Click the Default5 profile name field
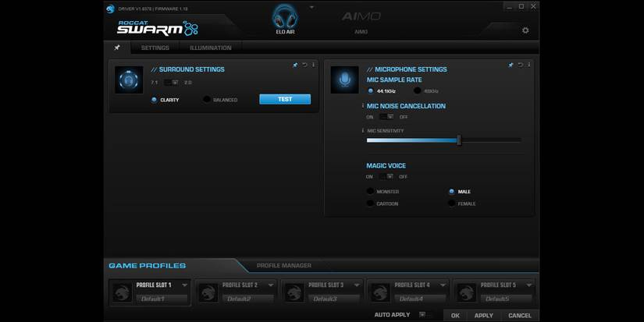The height and width of the screenshot is (322, 644). tap(506, 299)
